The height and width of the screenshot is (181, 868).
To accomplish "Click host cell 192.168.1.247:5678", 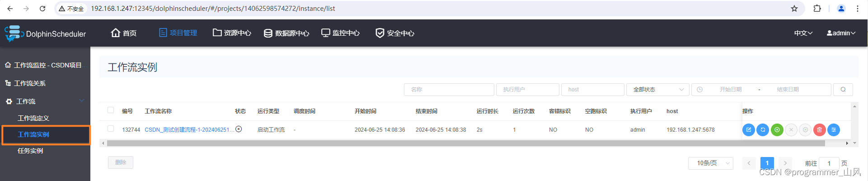I will tap(690, 130).
